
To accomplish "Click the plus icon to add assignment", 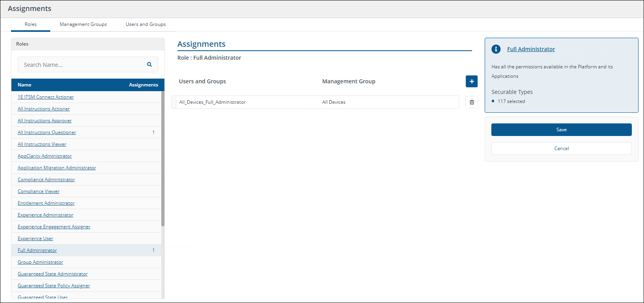I will coord(472,81).
